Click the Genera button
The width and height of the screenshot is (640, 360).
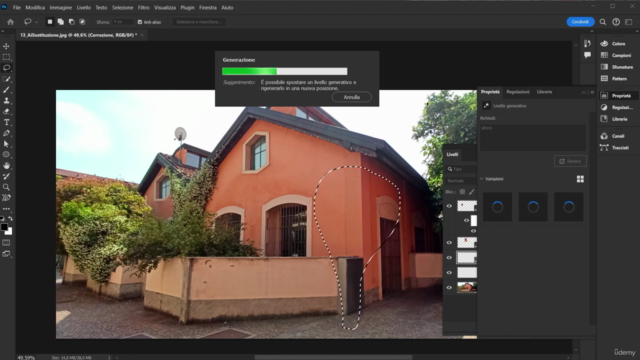(570, 161)
